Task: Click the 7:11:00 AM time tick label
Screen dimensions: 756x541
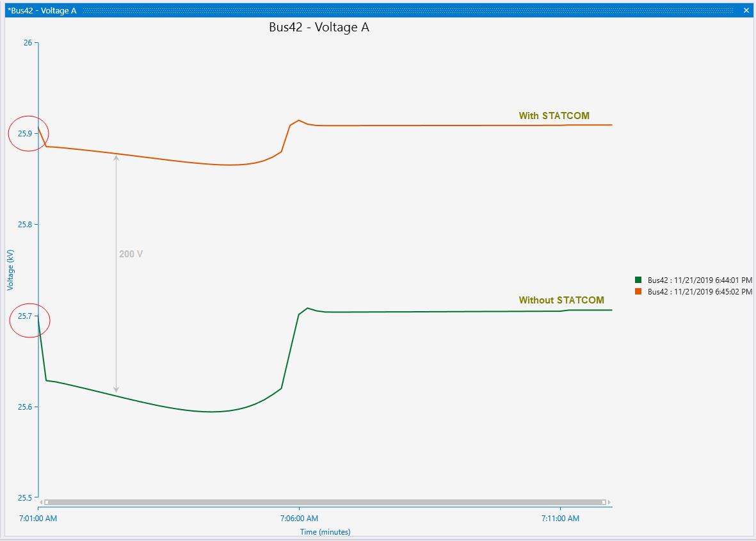Action: [560, 519]
